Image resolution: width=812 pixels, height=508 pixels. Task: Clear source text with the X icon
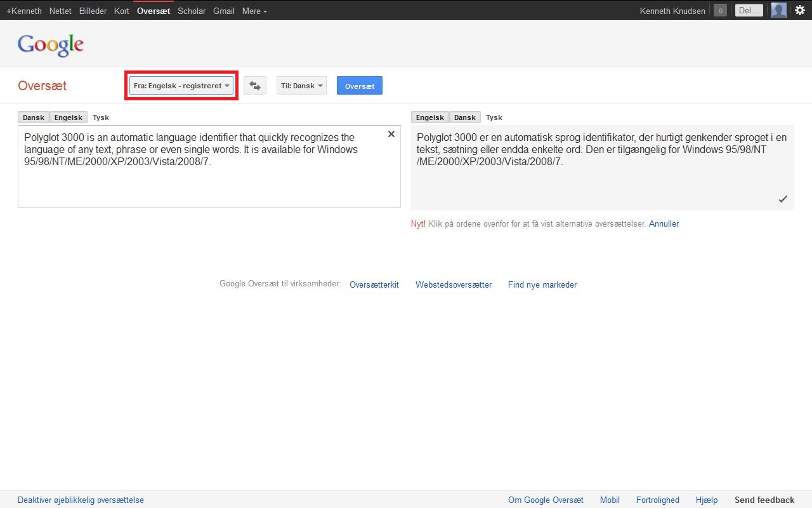391,134
